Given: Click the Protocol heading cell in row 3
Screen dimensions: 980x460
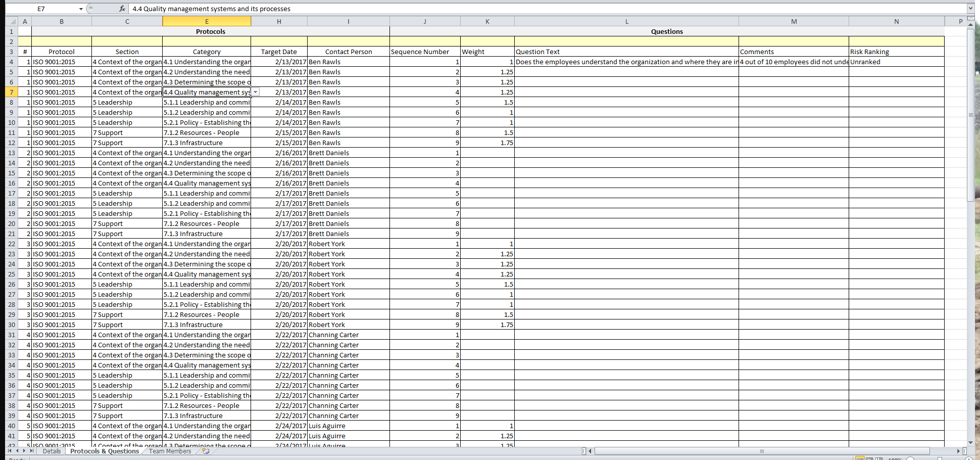Looking at the screenshot, I should click(62, 52).
